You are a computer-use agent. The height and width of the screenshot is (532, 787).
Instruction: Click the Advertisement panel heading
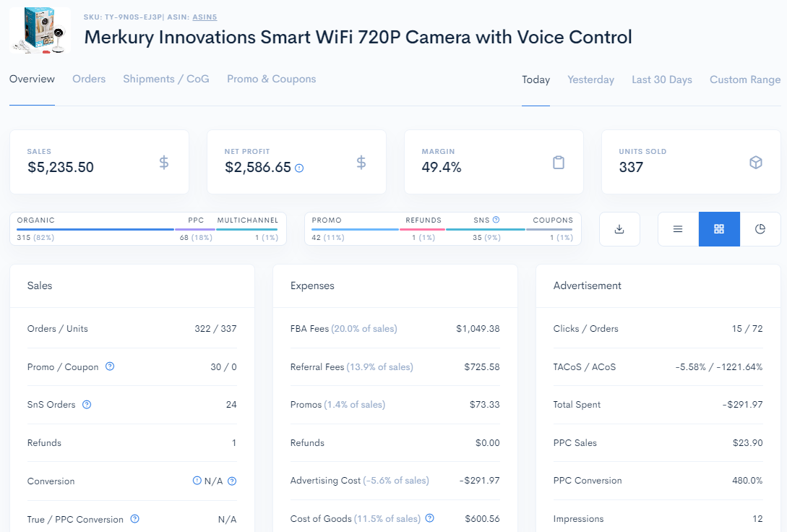tap(588, 286)
